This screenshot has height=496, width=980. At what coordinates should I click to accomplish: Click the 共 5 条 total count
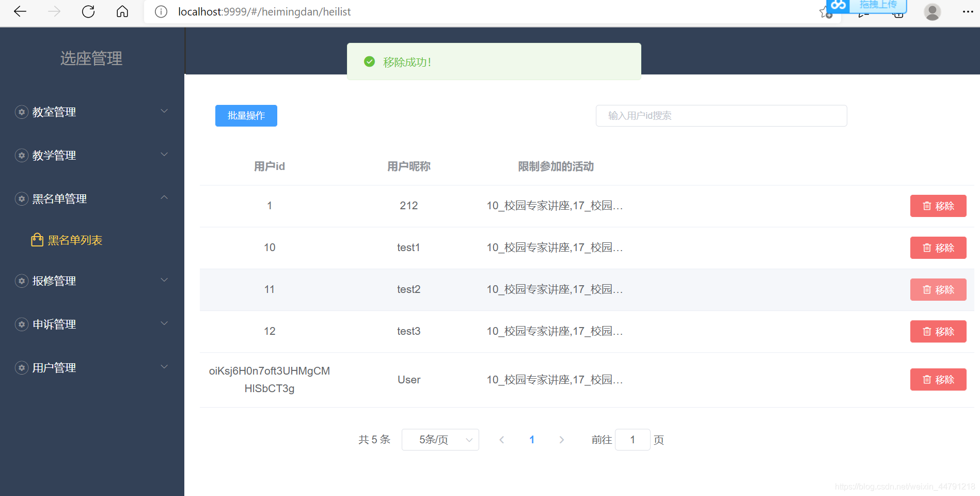tap(374, 440)
